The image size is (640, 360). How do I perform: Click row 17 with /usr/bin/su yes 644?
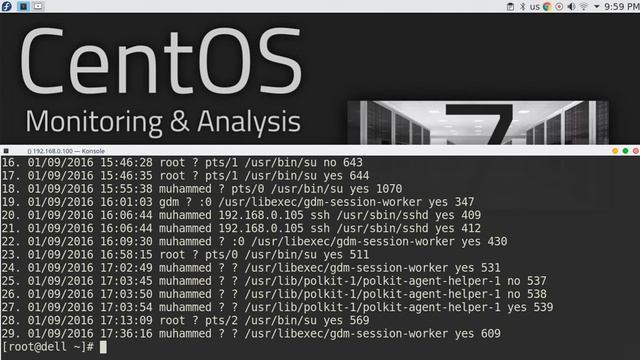click(x=185, y=176)
